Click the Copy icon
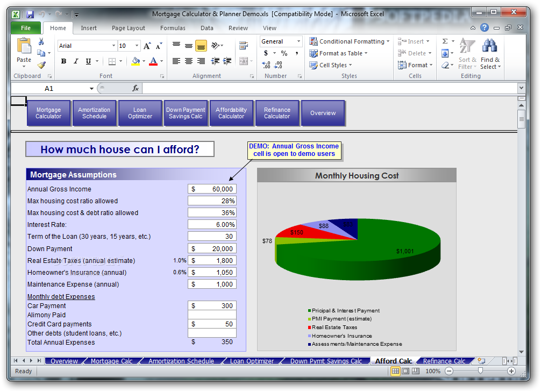This screenshot has height=392, width=541. (41, 53)
